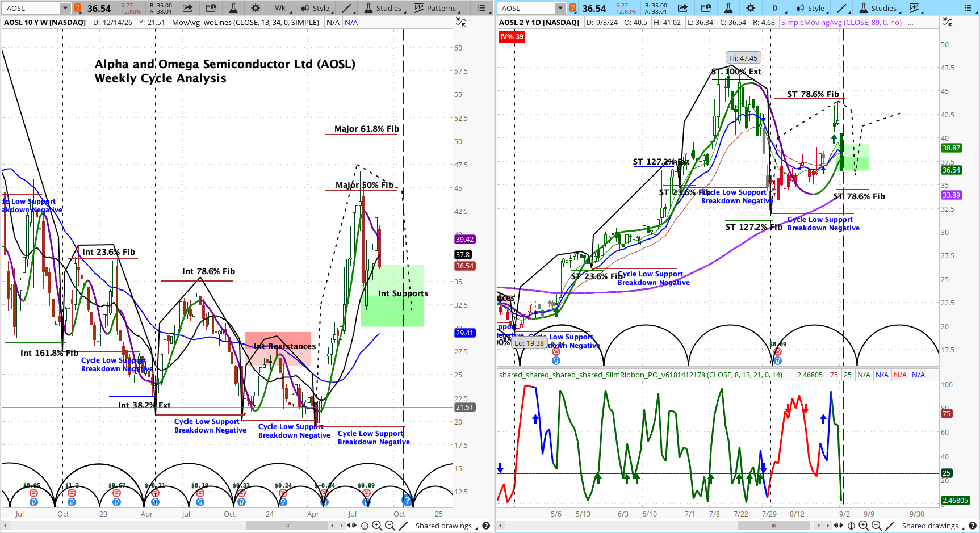The image size is (980, 533).
Task: Click Shared drawings on right chart bottom bar
Action: [929, 526]
